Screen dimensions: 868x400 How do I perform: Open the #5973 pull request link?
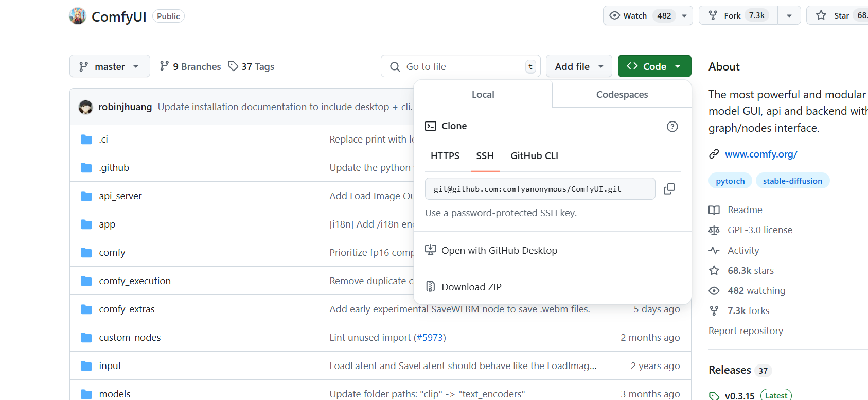pyautogui.click(x=430, y=338)
